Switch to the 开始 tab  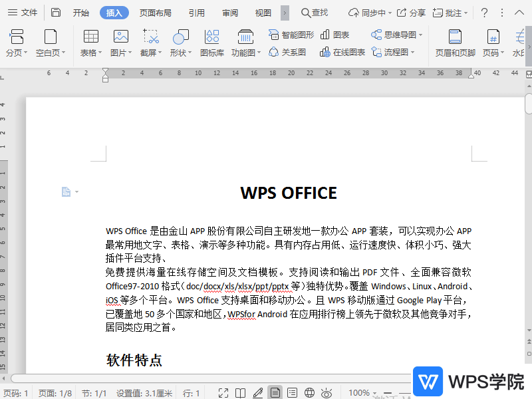coord(80,13)
